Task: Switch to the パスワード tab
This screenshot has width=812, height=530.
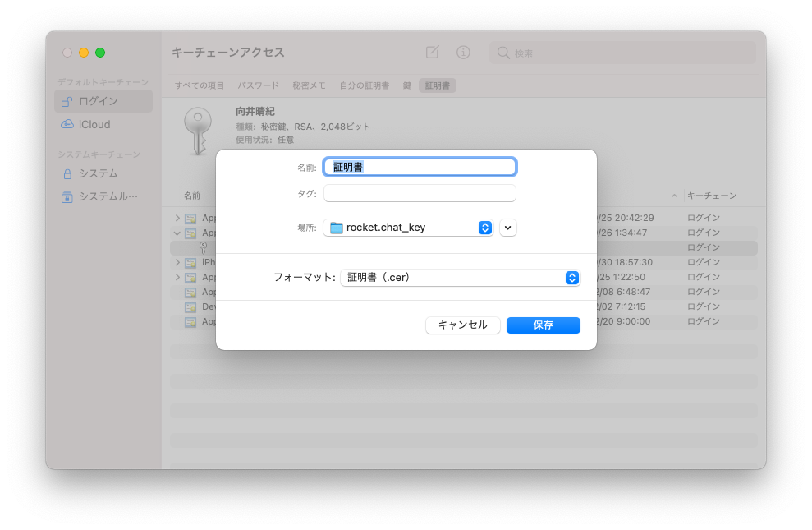Action: (x=257, y=85)
